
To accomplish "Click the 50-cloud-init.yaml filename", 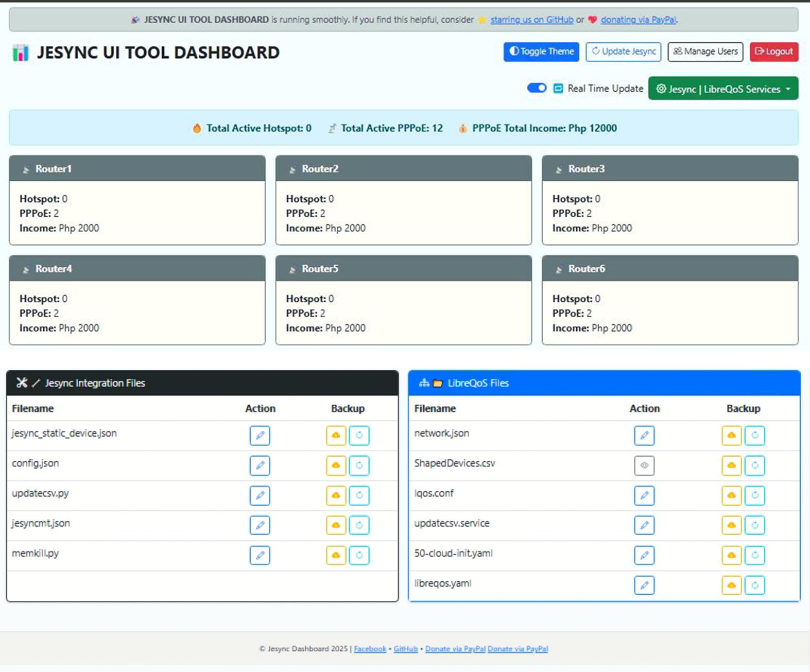I will pos(453,553).
